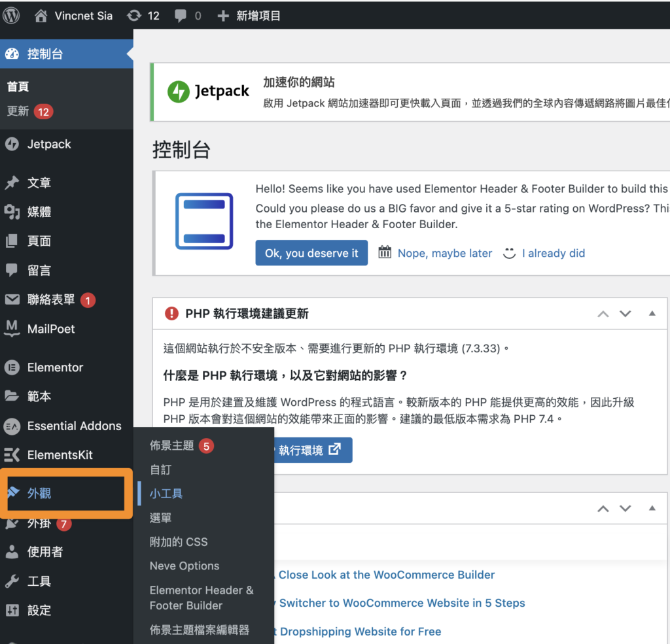This screenshot has width=670, height=644.
Task: Click the plus icon for 新增項目
Action: (x=222, y=16)
